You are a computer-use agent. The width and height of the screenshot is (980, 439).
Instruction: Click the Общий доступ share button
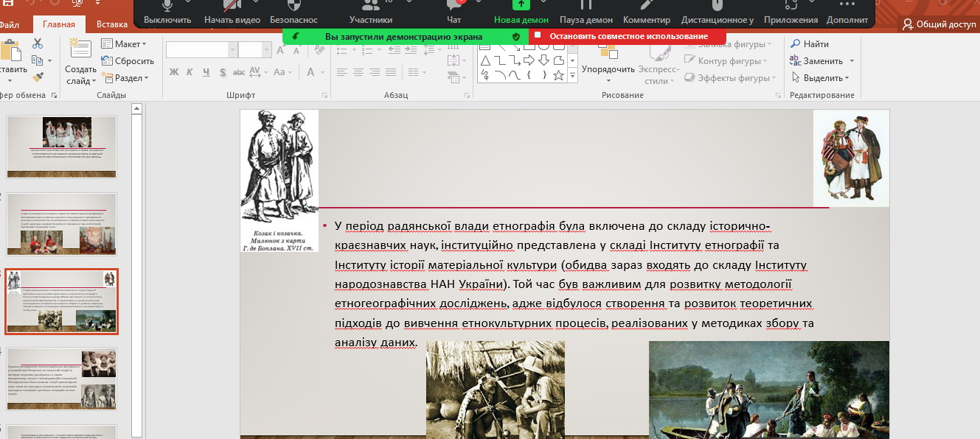click(x=939, y=24)
